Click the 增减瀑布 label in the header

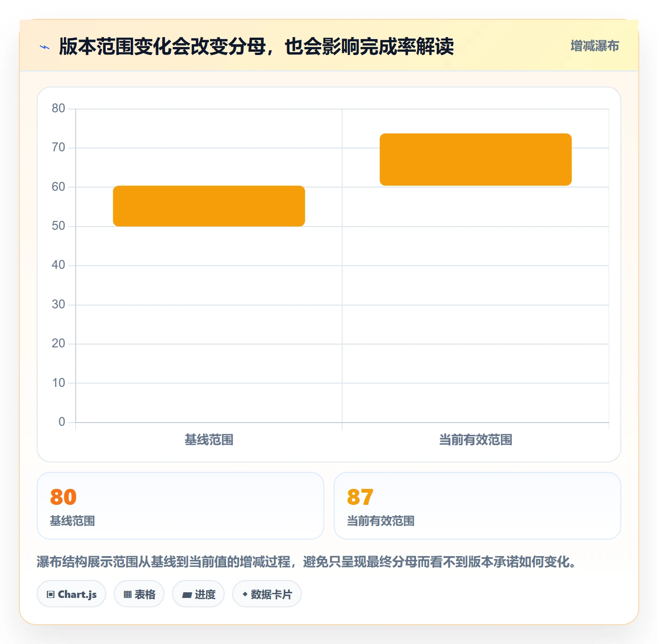tap(595, 46)
